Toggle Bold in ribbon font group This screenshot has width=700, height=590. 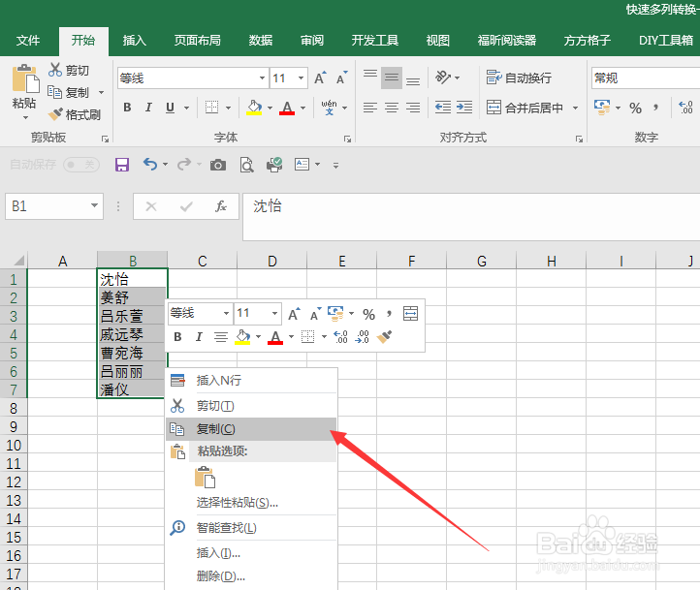[x=127, y=108]
